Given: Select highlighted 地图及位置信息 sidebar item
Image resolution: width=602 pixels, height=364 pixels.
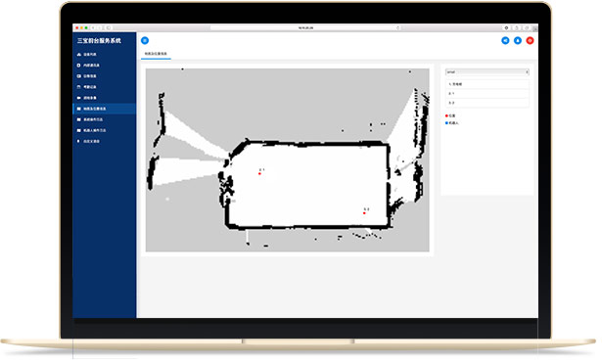Looking at the screenshot, I should point(104,109).
